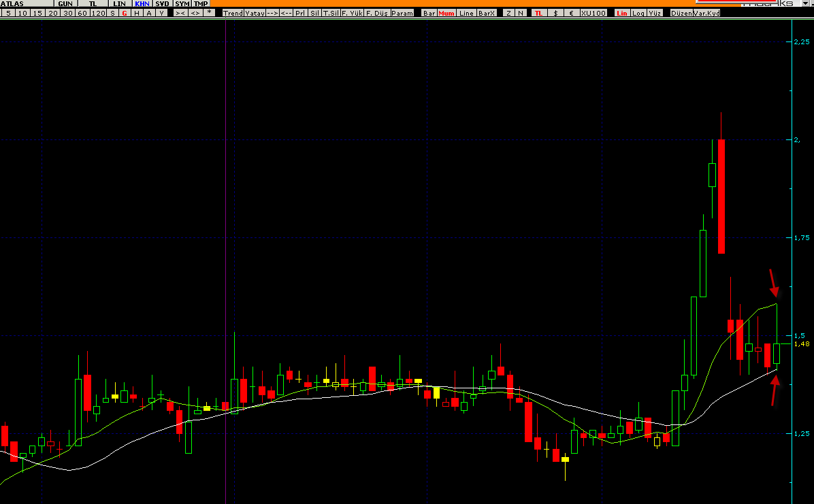Click the right arrow --> button
The image size is (814, 504).
click(x=272, y=13)
